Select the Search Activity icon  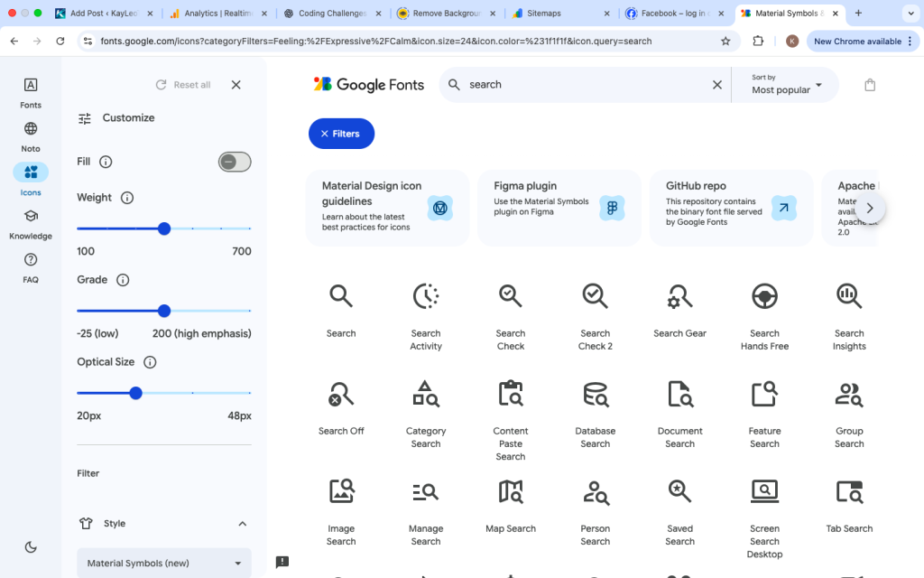[425, 296]
